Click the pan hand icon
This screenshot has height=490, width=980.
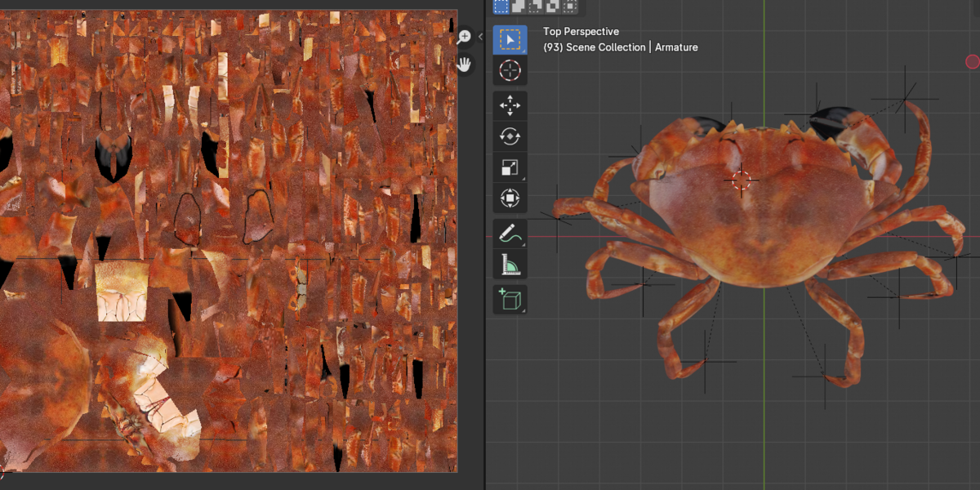point(464,65)
